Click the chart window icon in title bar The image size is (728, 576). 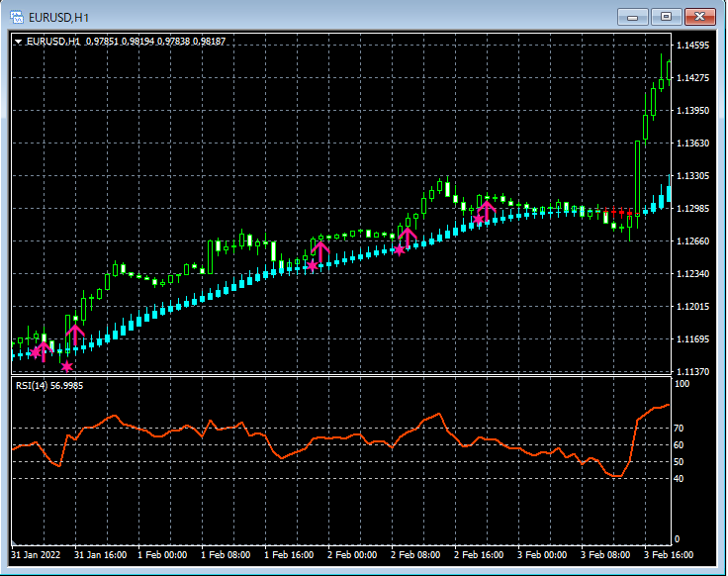pos(17,16)
